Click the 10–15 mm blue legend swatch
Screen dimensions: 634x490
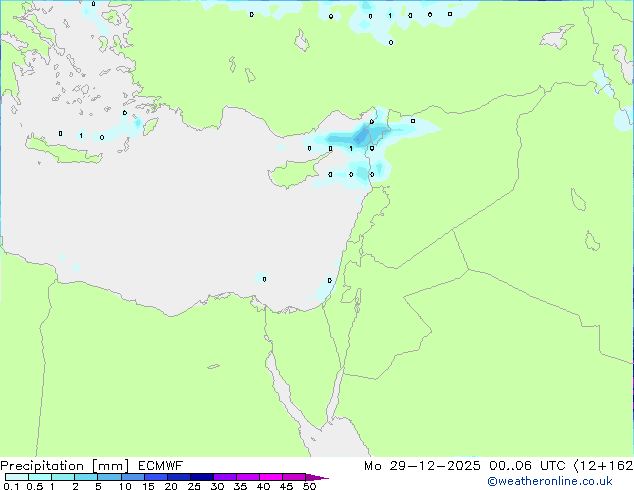coord(132,477)
